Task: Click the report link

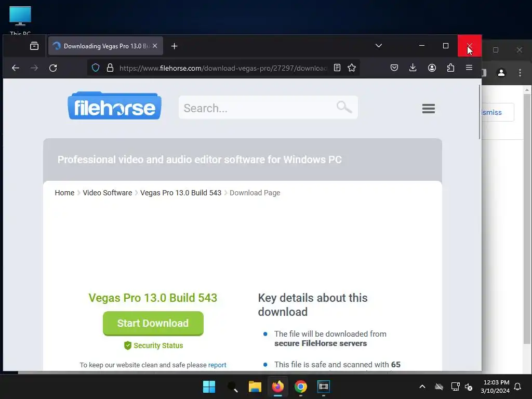Action: point(217,365)
